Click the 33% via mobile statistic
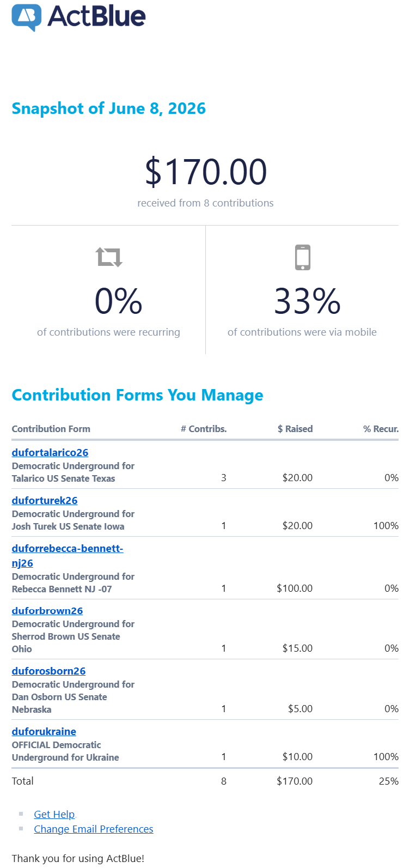The height and width of the screenshot is (868, 404). 308,301
